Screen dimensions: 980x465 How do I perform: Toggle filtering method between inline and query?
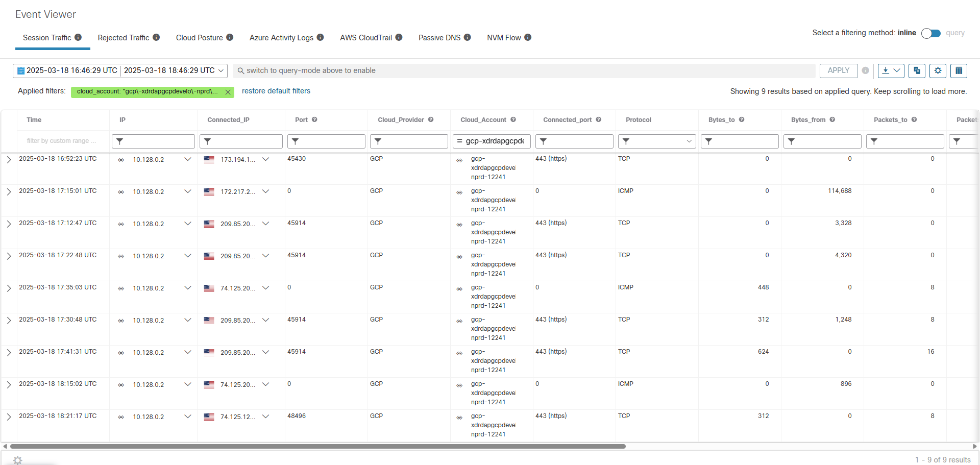(x=931, y=33)
